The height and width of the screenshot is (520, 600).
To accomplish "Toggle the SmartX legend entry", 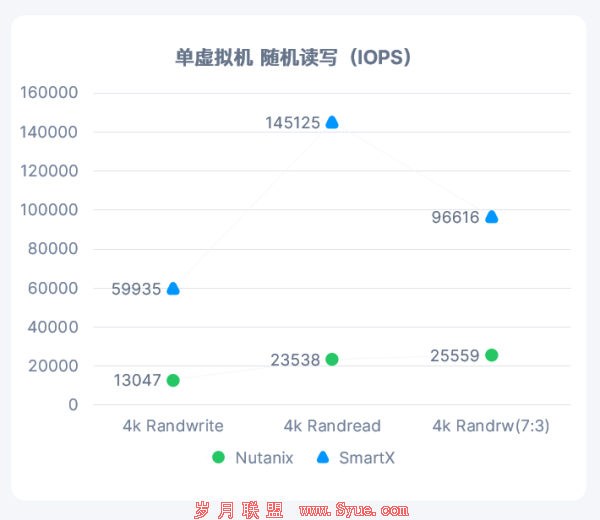I will [x=356, y=458].
